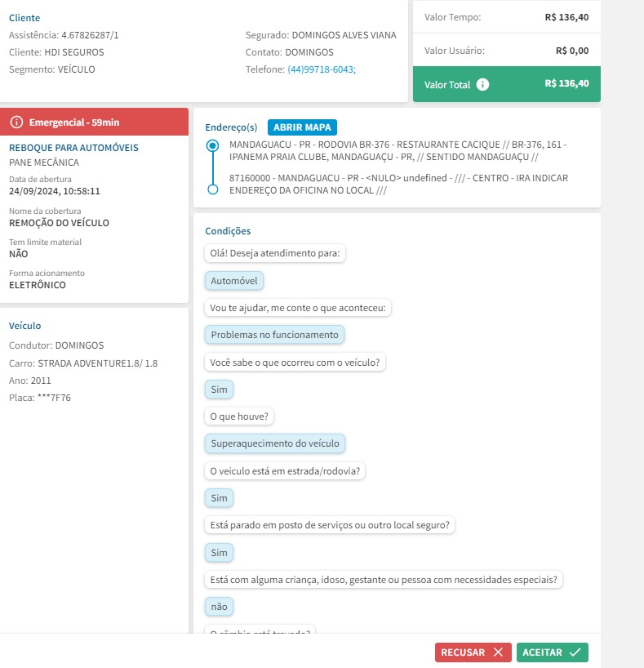Click the alert icon in Emergencial banner
Image resolution: width=644 pixels, height=668 pixels.
point(16,122)
